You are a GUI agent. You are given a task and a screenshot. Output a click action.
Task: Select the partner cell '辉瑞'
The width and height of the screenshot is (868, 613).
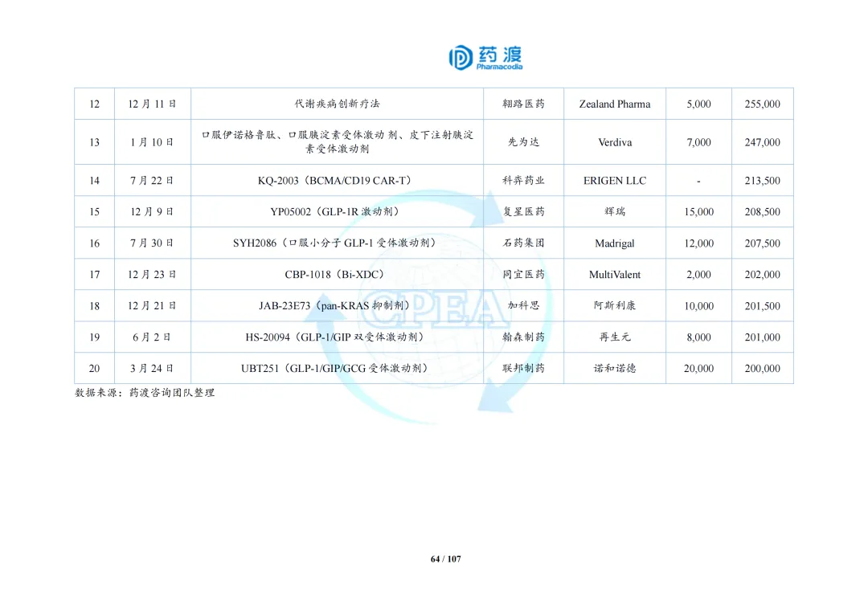[x=615, y=211]
